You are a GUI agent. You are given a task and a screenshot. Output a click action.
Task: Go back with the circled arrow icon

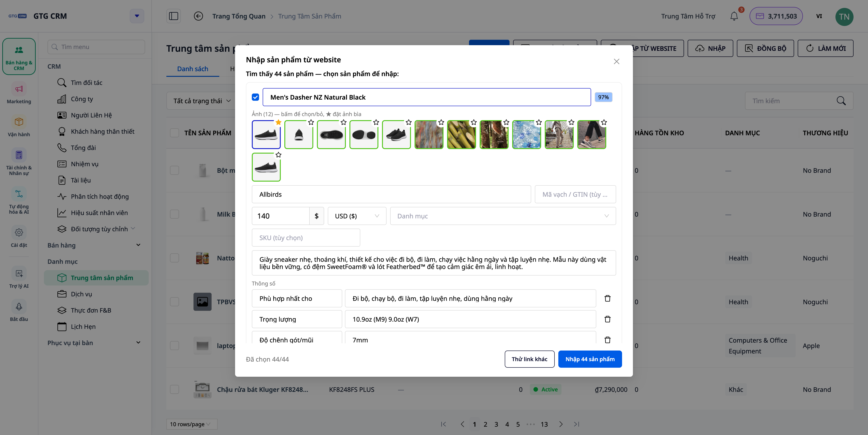[198, 16]
